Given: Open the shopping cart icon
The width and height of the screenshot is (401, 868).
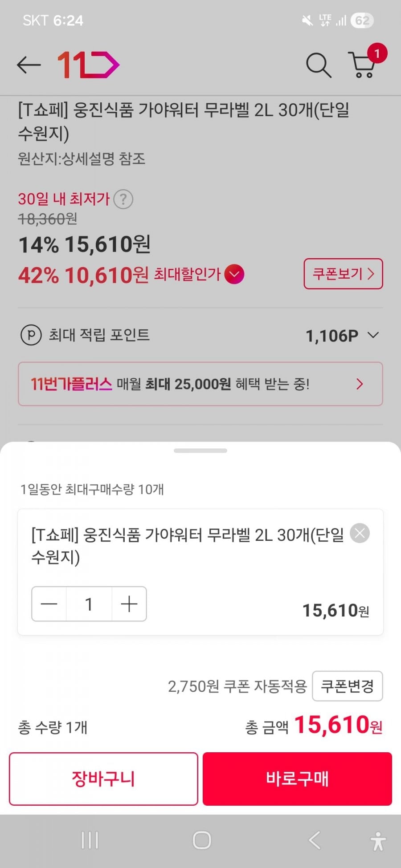Looking at the screenshot, I should click(363, 65).
